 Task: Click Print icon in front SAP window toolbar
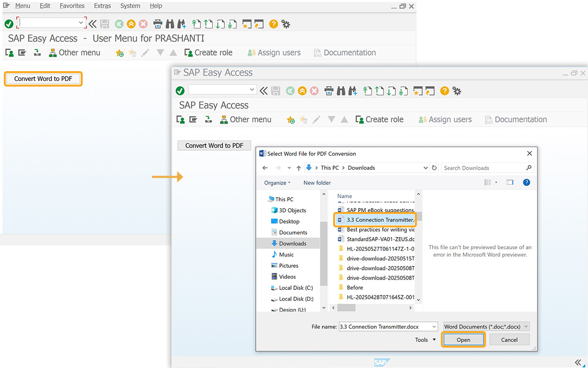point(329,90)
